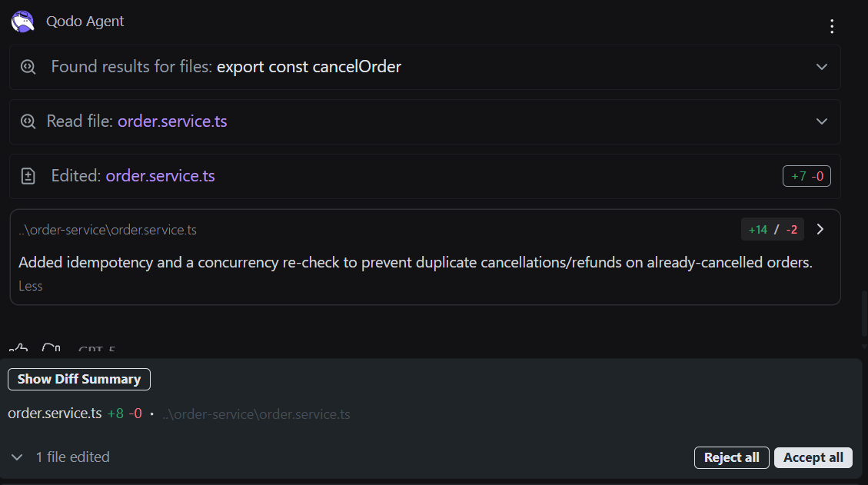Click the edited-file icon next to "Edited: order.service.ts"
Viewport: 868px width, 485px height.
pyautogui.click(x=28, y=176)
